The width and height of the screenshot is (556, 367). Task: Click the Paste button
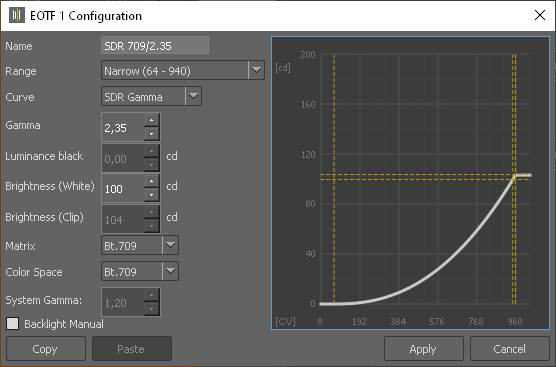132,349
